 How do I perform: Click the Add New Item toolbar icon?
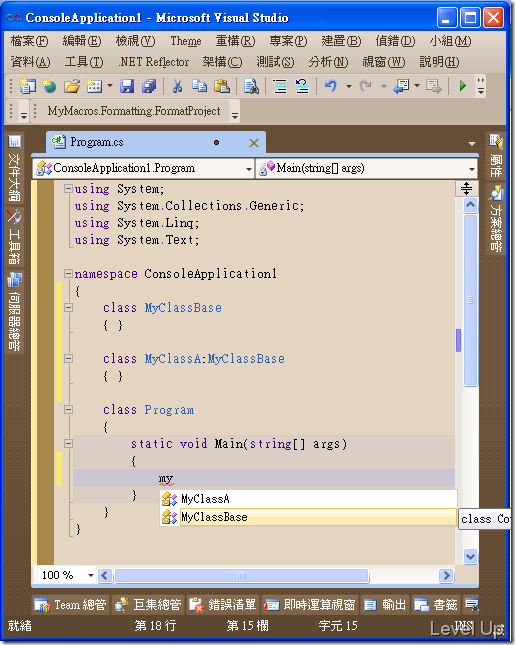[x=94, y=86]
